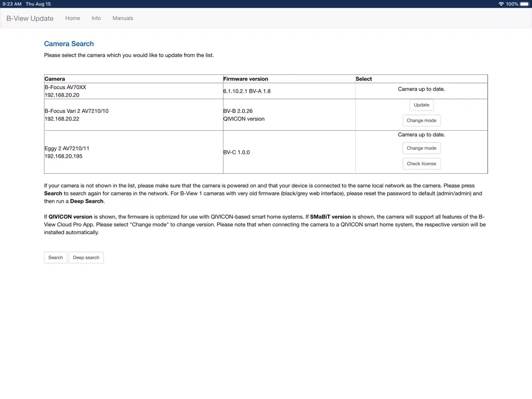Click the Select column header
This screenshot has width=532, height=399.
[364, 79]
